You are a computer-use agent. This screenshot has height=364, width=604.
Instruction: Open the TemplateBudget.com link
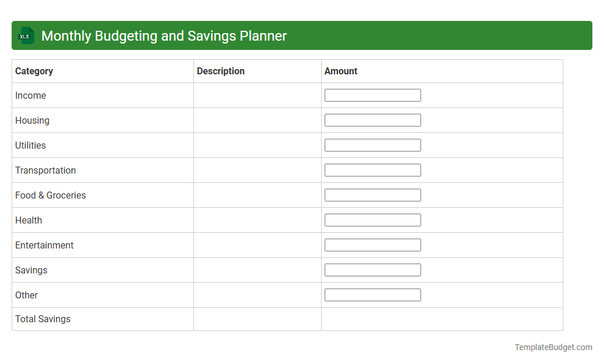(x=553, y=347)
